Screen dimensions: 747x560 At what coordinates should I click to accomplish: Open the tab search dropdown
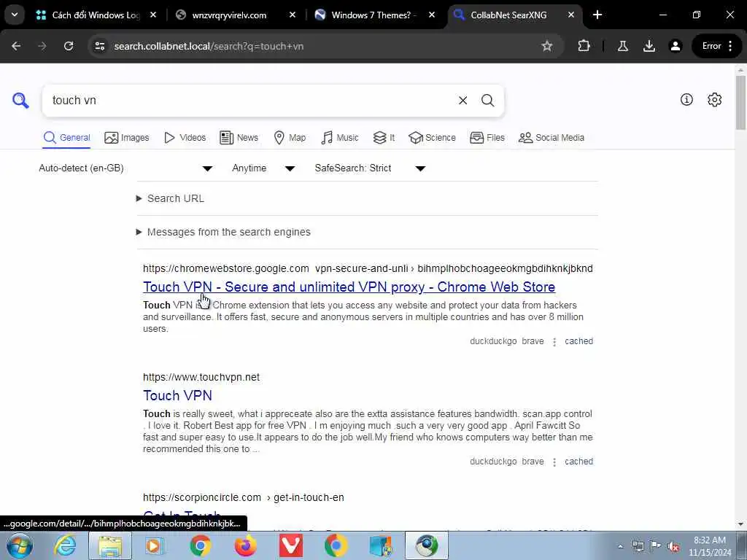pos(15,15)
